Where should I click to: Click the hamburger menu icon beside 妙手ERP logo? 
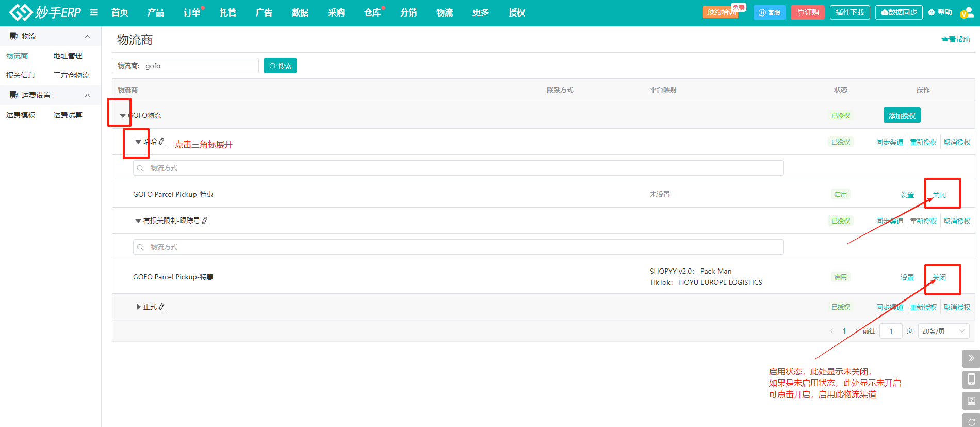94,12
